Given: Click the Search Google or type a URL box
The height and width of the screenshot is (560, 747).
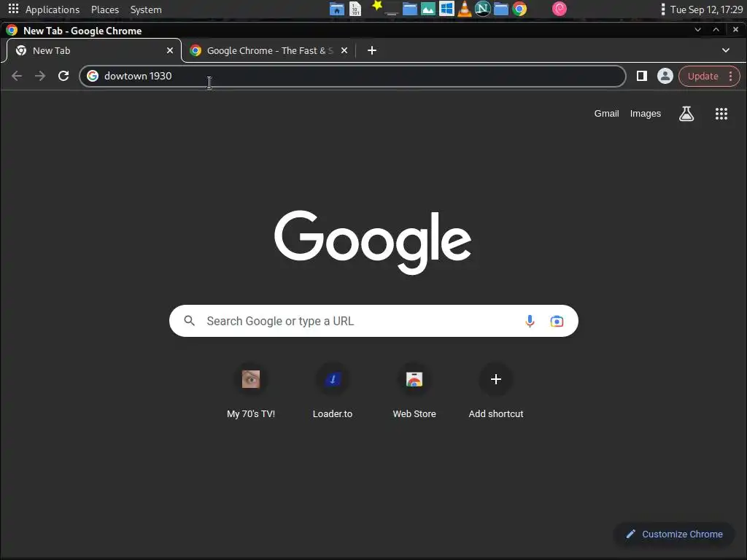Looking at the screenshot, I should click(374, 321).
